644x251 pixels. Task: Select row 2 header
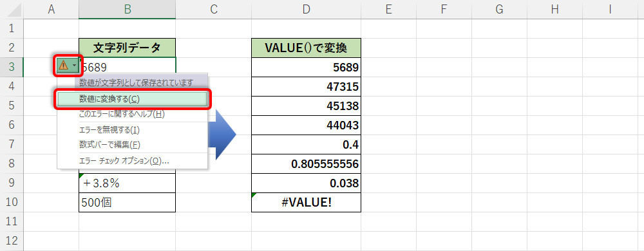tap(12, 48)
